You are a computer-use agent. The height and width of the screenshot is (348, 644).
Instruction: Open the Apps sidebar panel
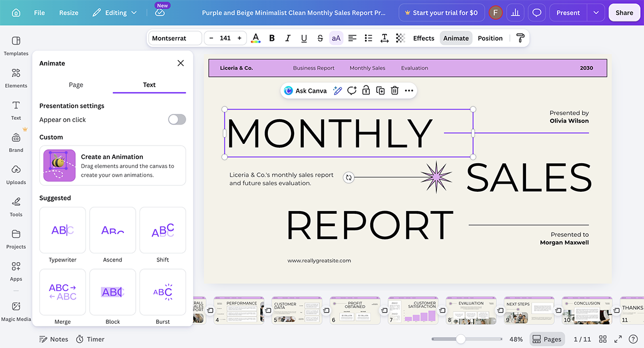(x=16, y=271)
